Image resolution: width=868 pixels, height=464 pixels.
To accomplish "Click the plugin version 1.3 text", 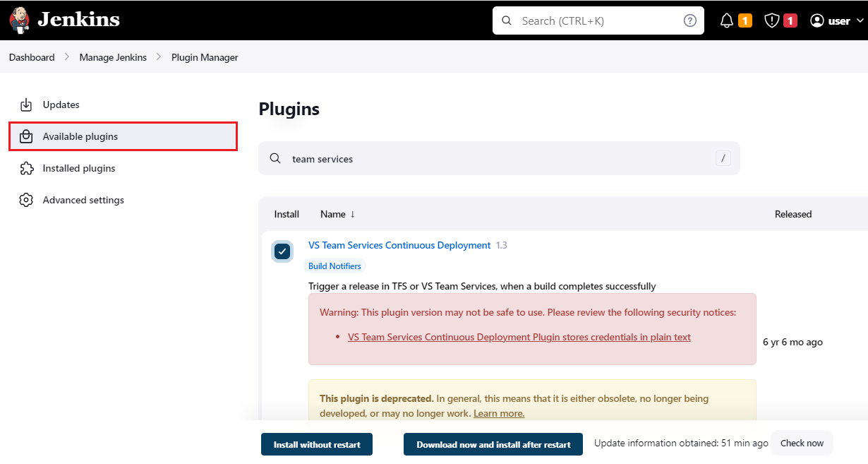I will [x=501, y=245].
